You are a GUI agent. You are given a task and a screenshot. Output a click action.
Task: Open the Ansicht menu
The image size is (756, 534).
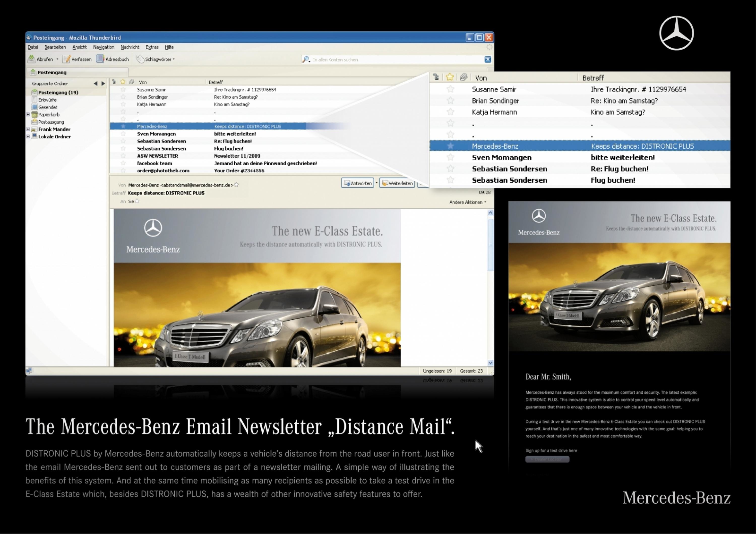pyautogui.click(x=80, y=47)
